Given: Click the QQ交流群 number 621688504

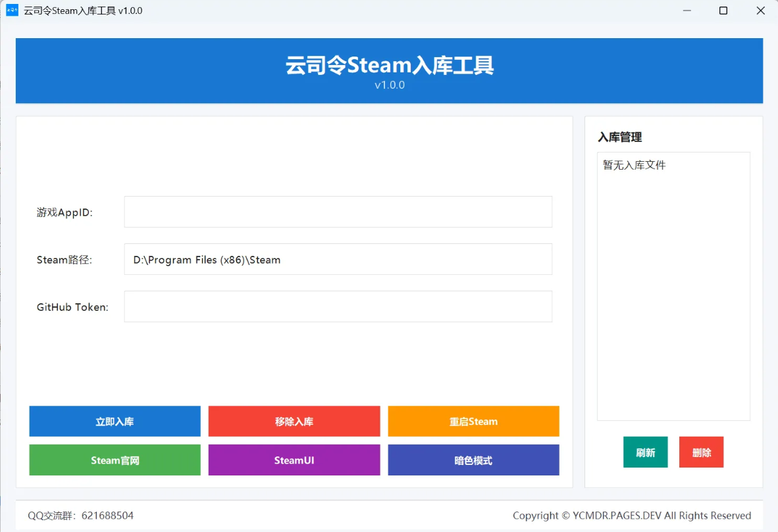Looking at the screenshot, I should (x=107, y=516).
